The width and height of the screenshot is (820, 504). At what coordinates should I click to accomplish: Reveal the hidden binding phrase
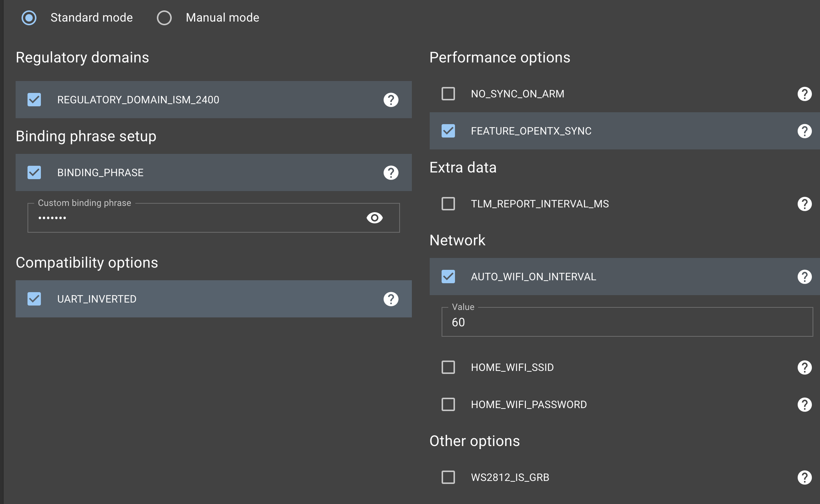375,218
